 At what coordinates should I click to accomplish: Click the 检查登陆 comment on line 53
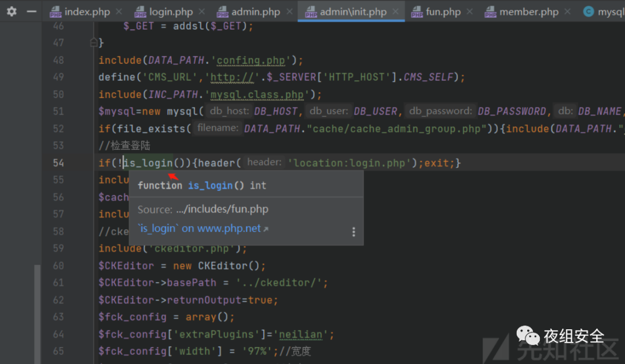[124, 145]
